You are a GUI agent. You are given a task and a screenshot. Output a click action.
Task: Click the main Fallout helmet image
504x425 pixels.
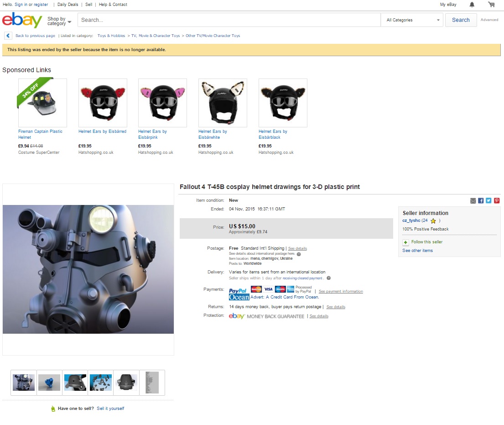[88, 269]
